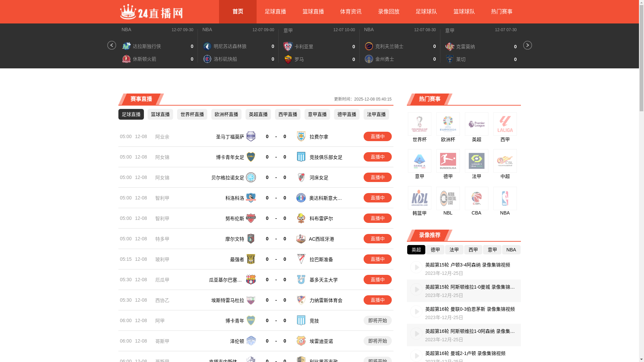Advance the match carousel with the right arrow
The height and width of the screenshot is (362, 644).
(527, 45)
